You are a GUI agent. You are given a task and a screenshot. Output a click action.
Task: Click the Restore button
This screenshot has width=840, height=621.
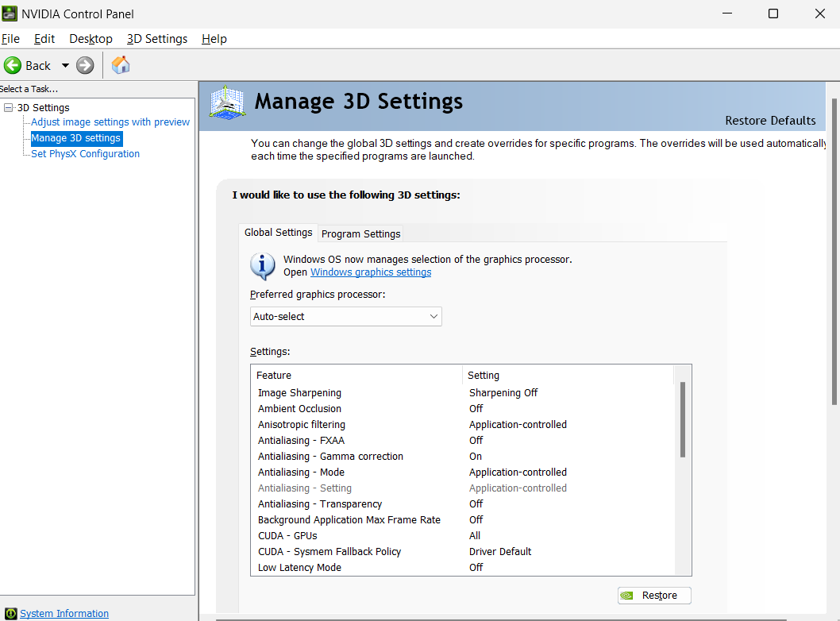[654, 595]
